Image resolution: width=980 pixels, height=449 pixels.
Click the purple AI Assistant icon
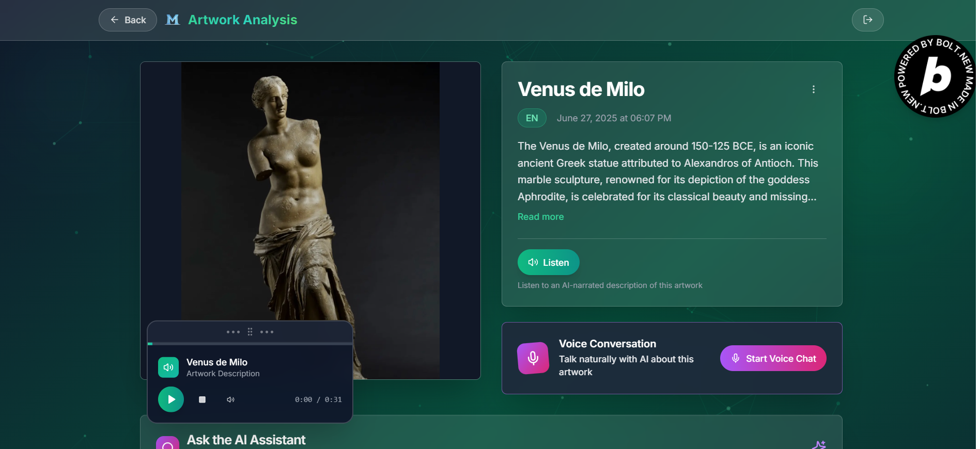[x=168, y=443]
